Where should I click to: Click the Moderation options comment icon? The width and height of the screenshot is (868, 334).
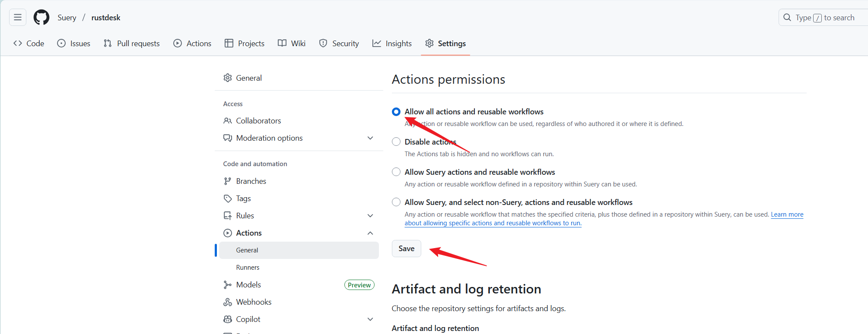(x=228, y=138)
